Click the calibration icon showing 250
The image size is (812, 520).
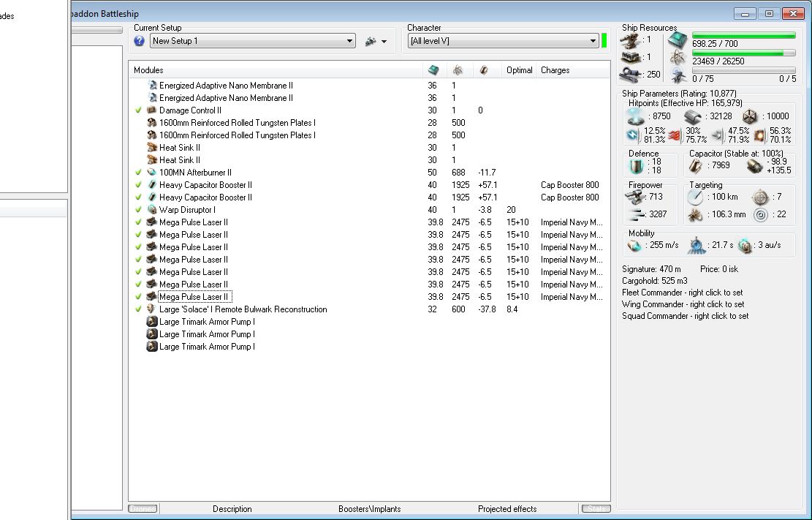coord(630,74)
